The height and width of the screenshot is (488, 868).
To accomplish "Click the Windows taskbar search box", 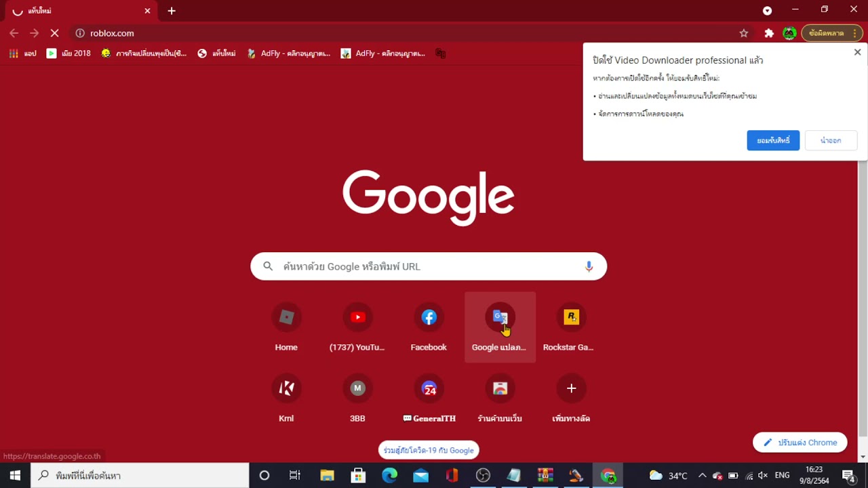I will point(140,475).
